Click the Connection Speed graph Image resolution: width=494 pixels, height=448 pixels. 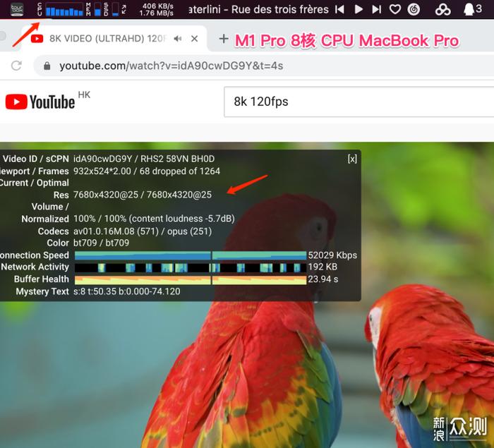(191, 255)
